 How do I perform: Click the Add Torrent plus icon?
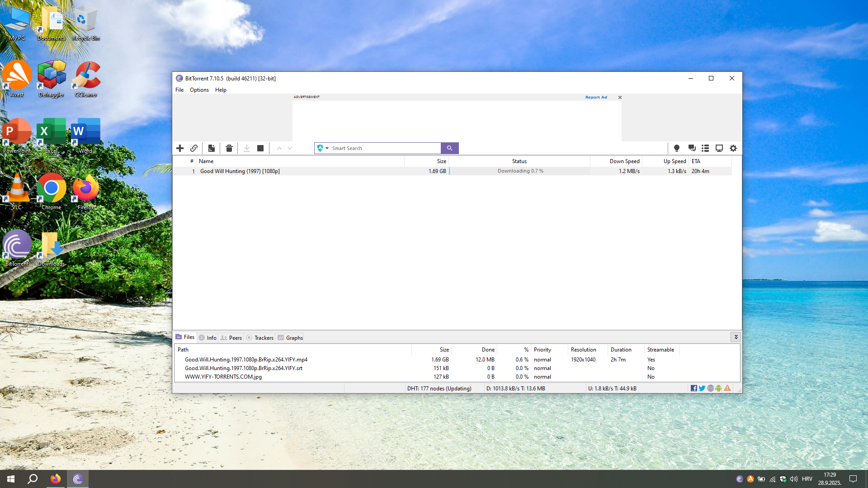click(180, 148)
